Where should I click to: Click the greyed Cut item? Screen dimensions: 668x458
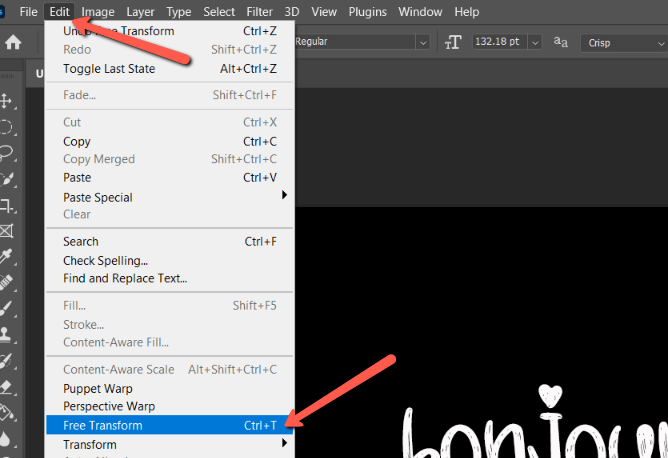coord(170,122)
